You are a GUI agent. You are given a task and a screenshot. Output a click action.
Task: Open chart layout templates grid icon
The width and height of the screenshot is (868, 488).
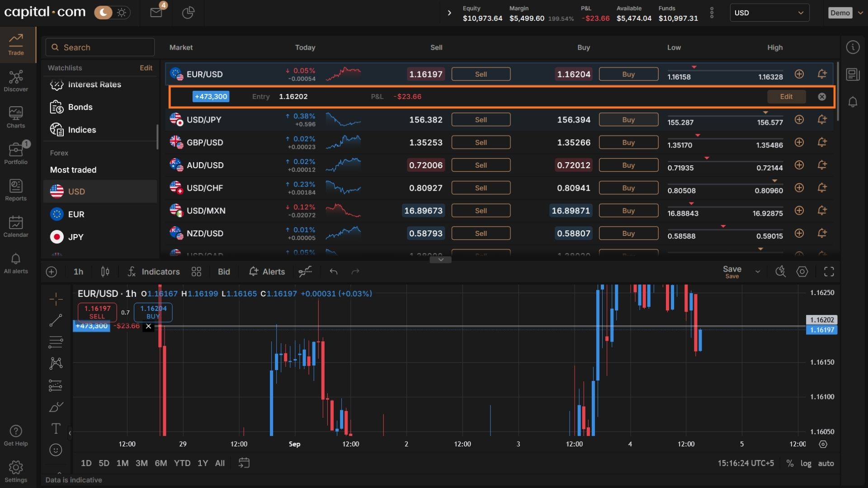(196, 272)
